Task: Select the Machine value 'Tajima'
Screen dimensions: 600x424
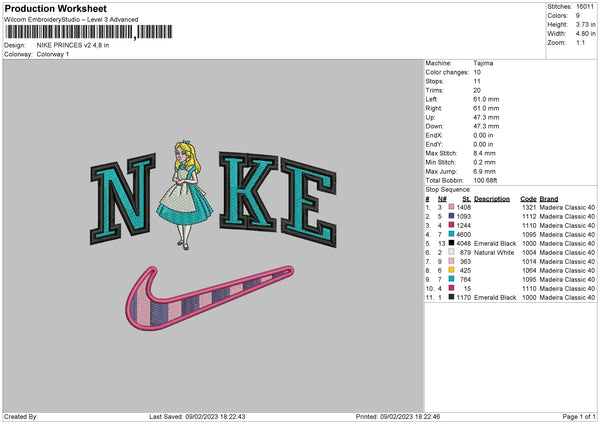Action: click(483, 63)
